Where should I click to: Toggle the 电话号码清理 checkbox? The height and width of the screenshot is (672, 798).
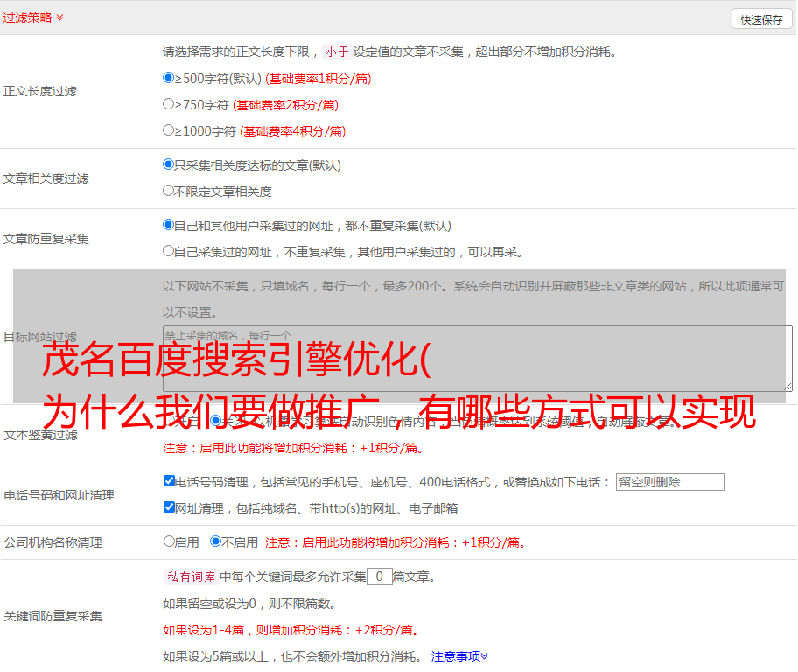[169, 481]
